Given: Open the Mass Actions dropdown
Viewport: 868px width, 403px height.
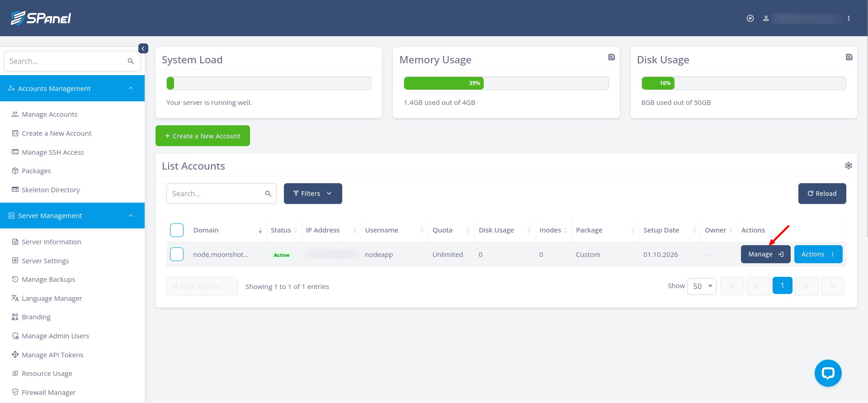Looking at the screenshot, I should point(202,286).
